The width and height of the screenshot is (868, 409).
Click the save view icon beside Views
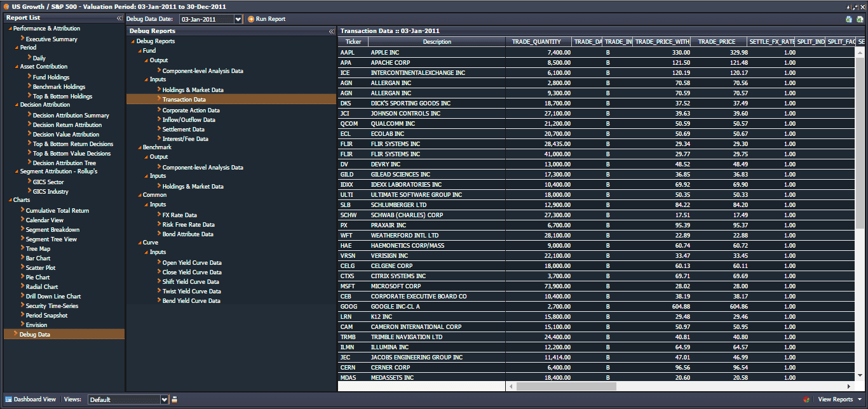pyautogui.click(x=175, y=399)
